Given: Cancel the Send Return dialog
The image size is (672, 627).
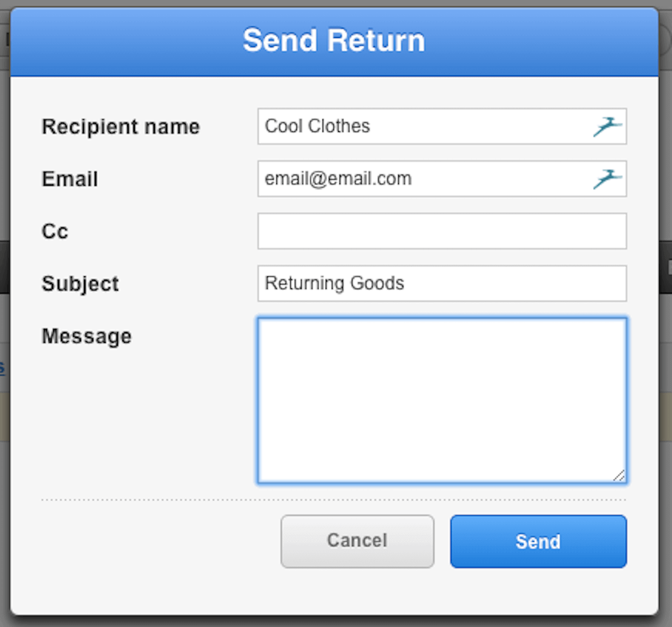Looking at the screenshot, I should [357, 541].
